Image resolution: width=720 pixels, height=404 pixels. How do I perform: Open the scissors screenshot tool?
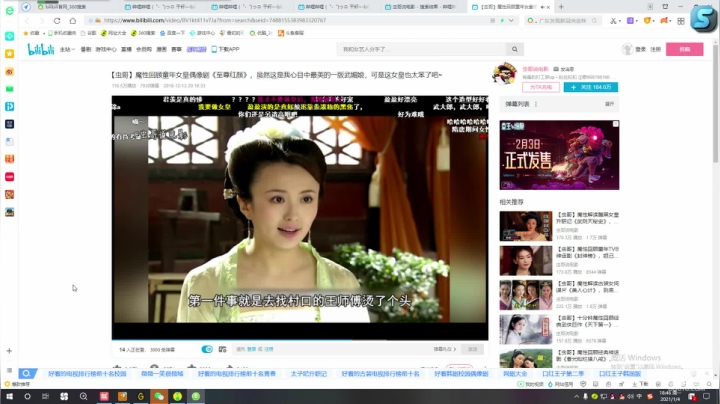pyautogui.click(x=613, y=21)
